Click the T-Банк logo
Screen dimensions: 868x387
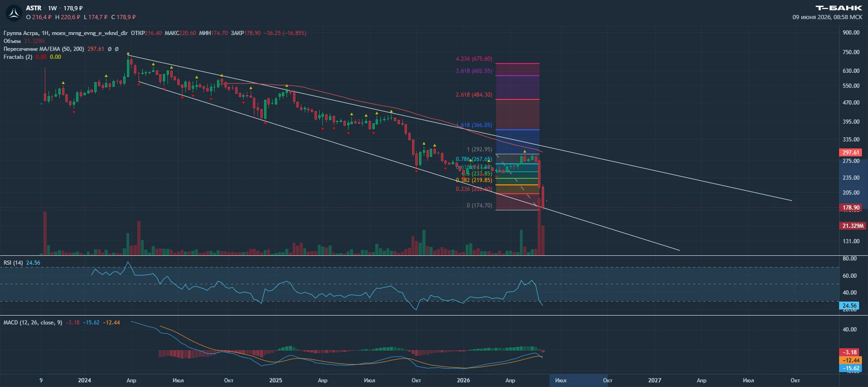click(839, 8)
